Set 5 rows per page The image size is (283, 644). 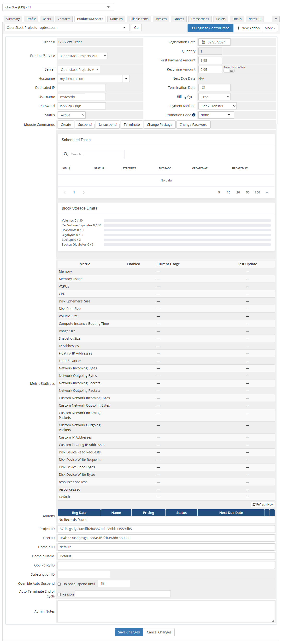[219, 193]
